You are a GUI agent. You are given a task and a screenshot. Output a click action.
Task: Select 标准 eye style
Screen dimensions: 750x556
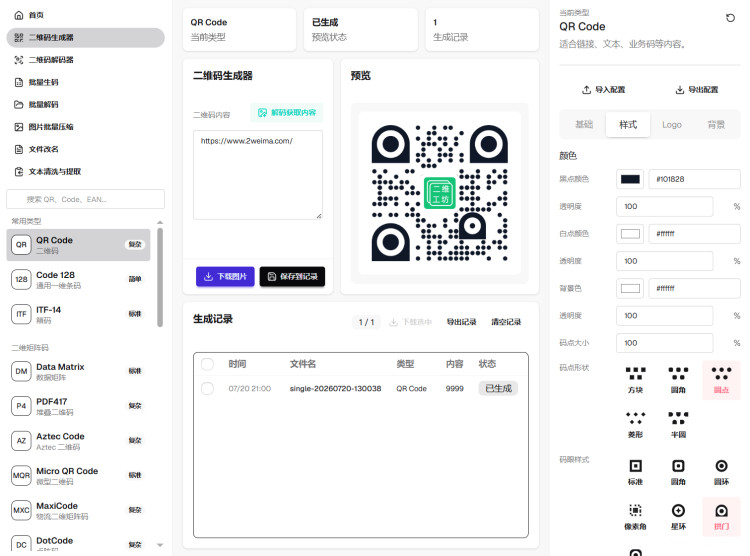click(x=635, y=472)
